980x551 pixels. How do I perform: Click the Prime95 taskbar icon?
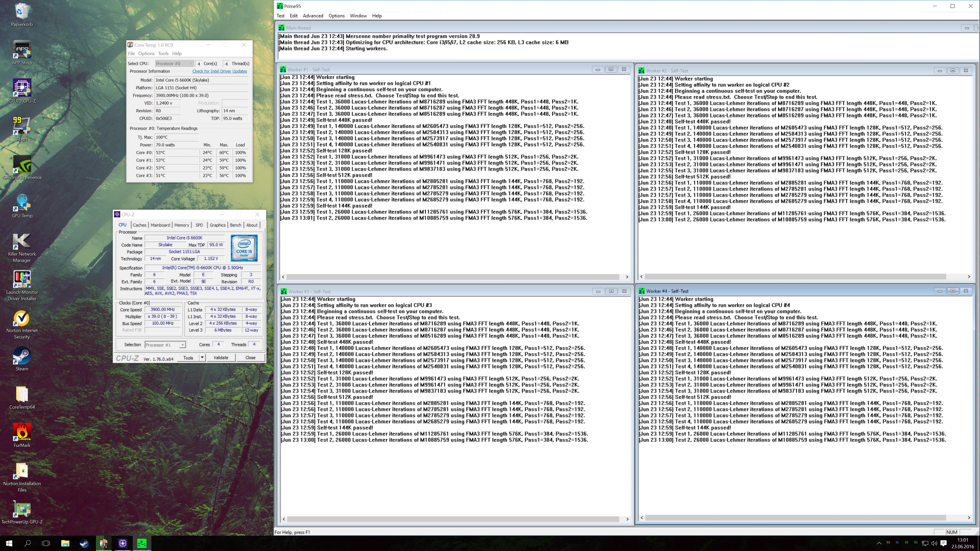pos(141,543)
